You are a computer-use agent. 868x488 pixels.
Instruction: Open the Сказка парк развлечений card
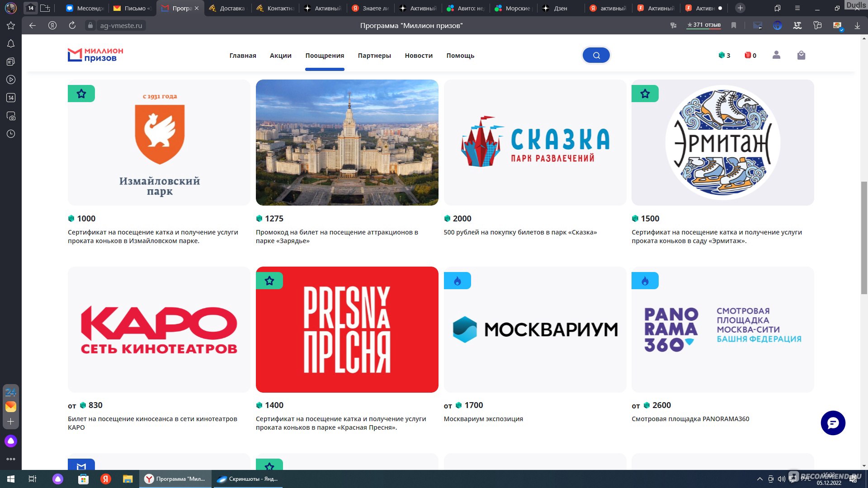pos(535,142)
